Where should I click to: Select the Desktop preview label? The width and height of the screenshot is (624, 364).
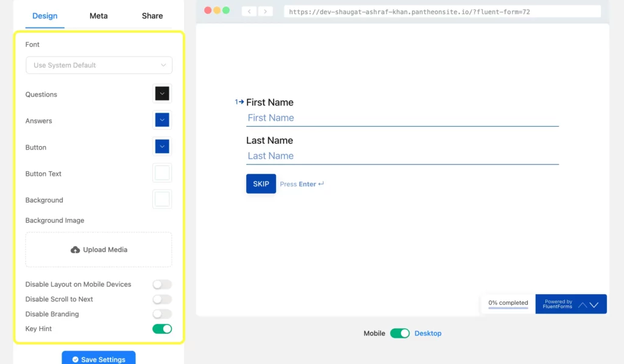click(428, 334)
